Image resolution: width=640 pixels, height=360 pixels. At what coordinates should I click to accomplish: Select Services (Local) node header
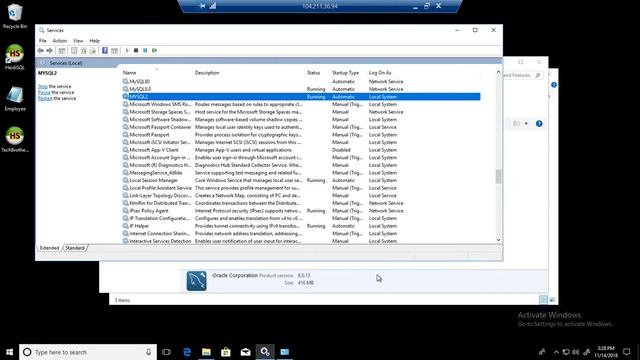click(66, 63)
